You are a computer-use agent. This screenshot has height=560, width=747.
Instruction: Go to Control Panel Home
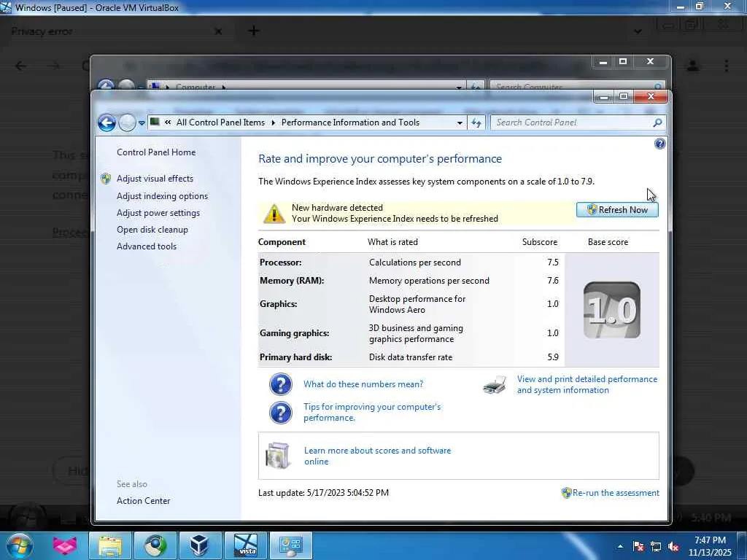[x=156, y=152]
